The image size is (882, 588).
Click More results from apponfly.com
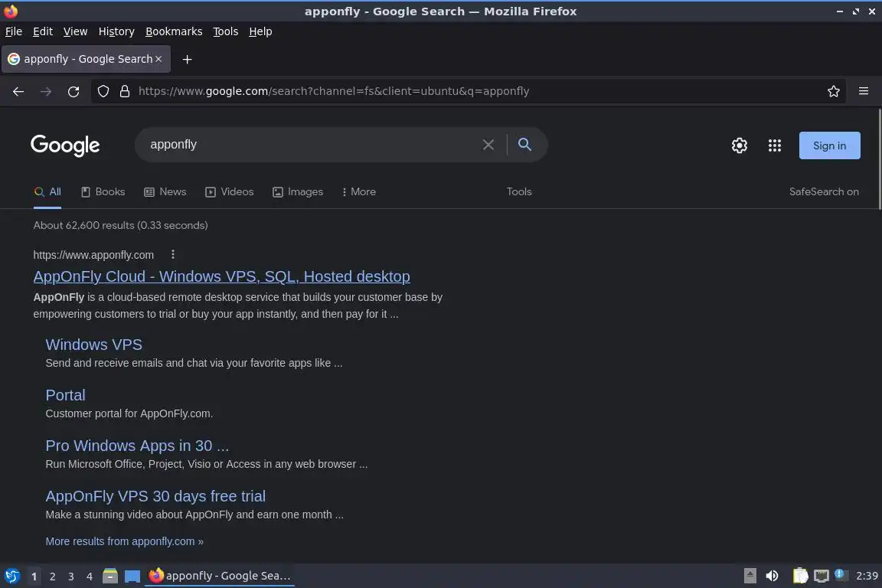point(124,541)
